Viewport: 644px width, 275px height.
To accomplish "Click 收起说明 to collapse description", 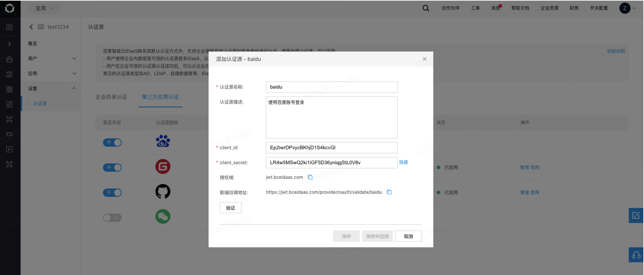I will [x=616, y=51].
